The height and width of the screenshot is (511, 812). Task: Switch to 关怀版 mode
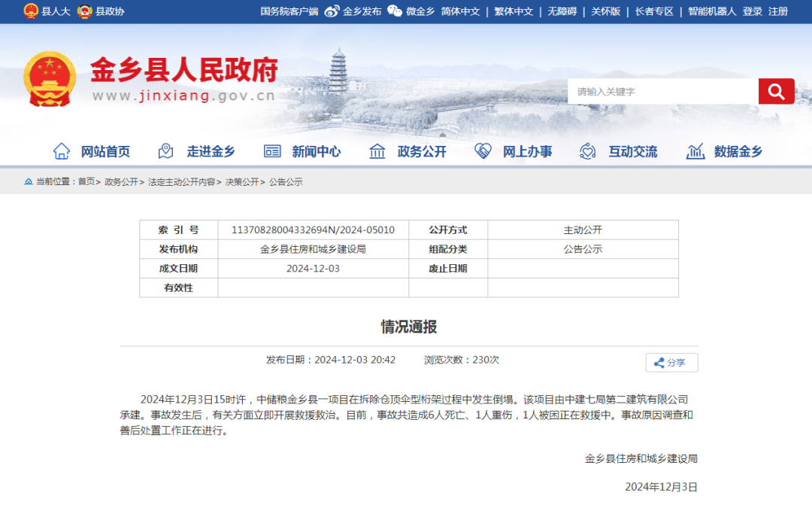tap(606, 11)
